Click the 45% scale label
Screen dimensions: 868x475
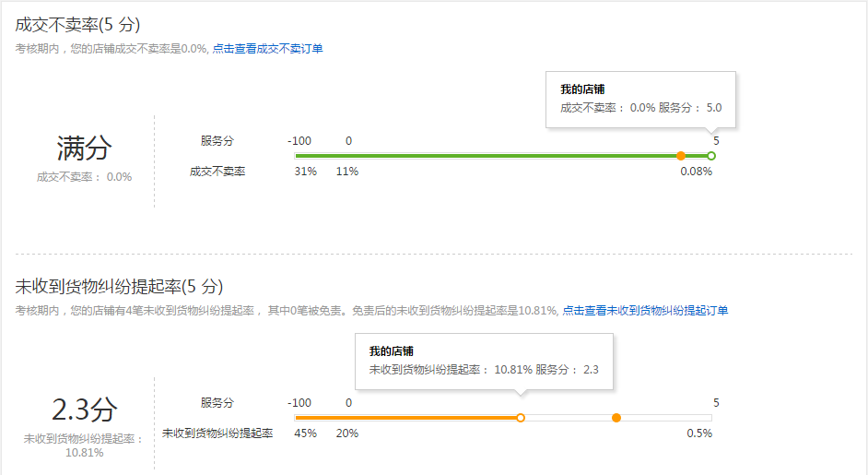[x=305, y=433]
